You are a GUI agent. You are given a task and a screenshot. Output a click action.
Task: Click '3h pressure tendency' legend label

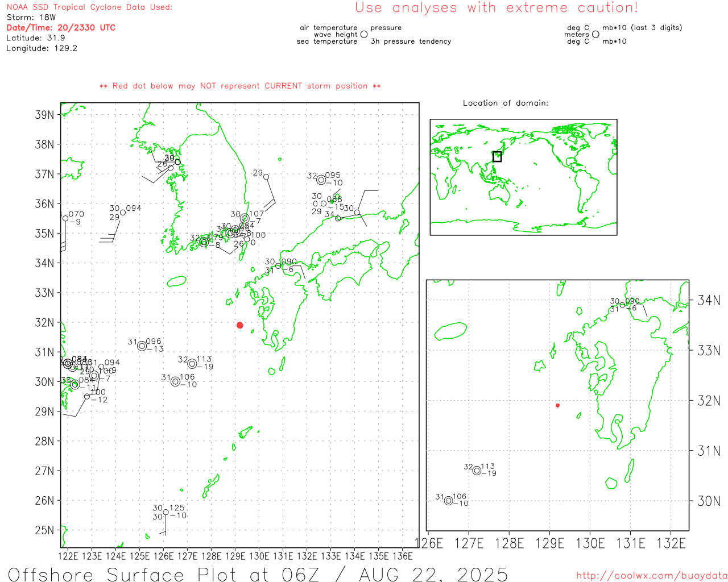(411, 41)
